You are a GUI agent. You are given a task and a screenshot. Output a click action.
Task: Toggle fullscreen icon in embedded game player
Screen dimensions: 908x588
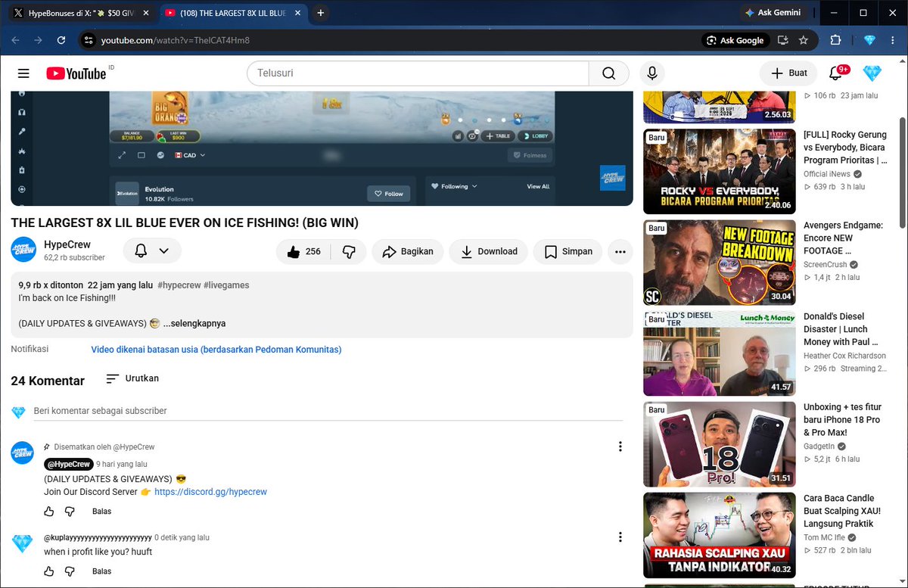[x=122, y=155]
